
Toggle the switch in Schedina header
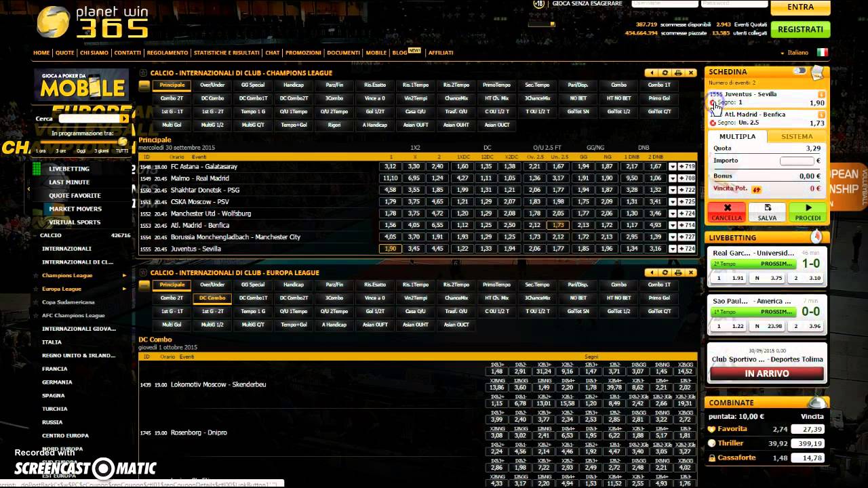point(800,70)
